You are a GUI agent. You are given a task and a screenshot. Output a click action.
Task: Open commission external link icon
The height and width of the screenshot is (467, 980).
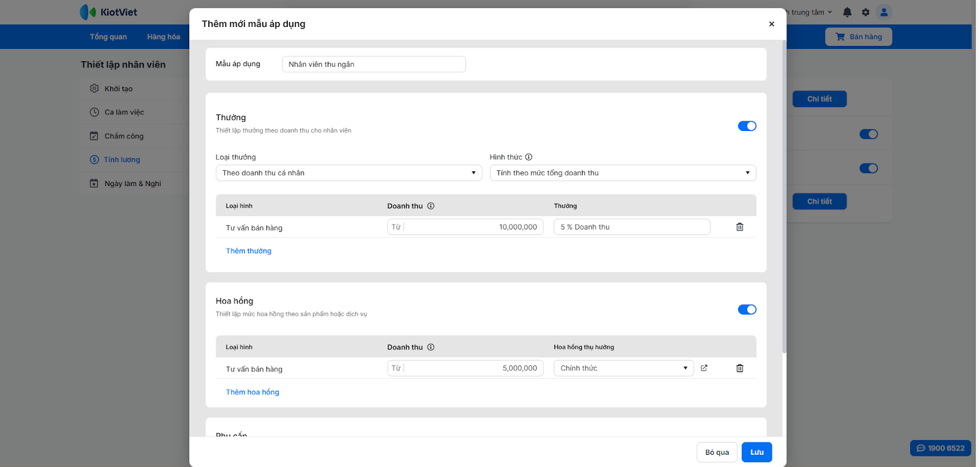point(704,368)
